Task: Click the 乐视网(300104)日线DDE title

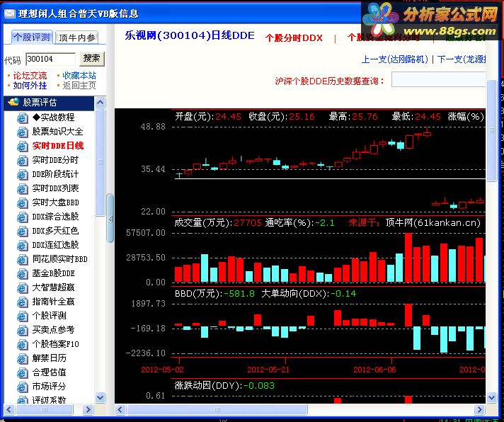Action: point(190,35)
